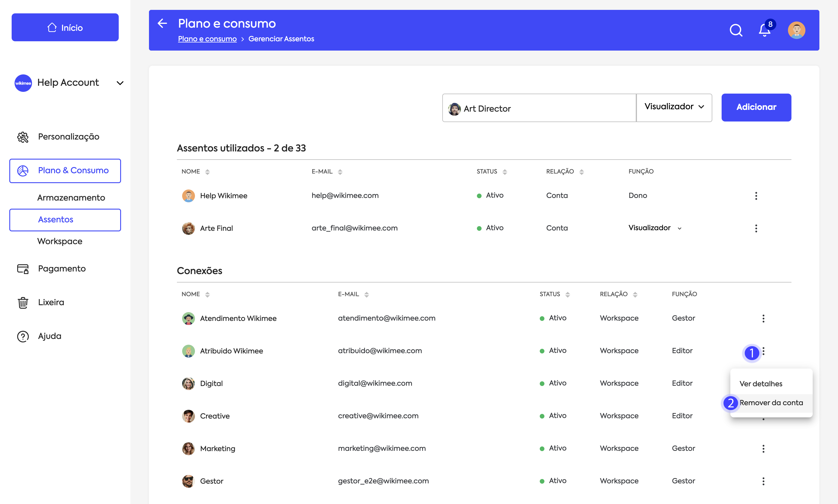
Task: Expand the Help Account switcher
Action: pyautogui.click(x=120, y=83)
